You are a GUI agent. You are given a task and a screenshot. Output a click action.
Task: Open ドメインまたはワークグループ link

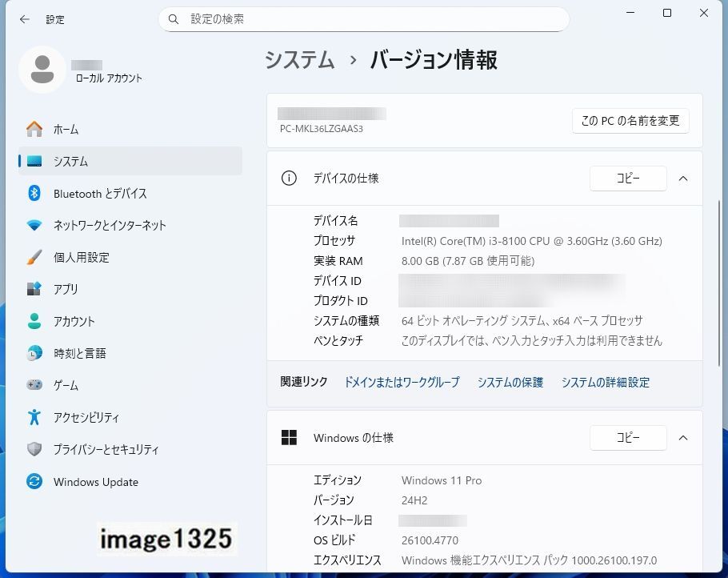tap(402, 382)
